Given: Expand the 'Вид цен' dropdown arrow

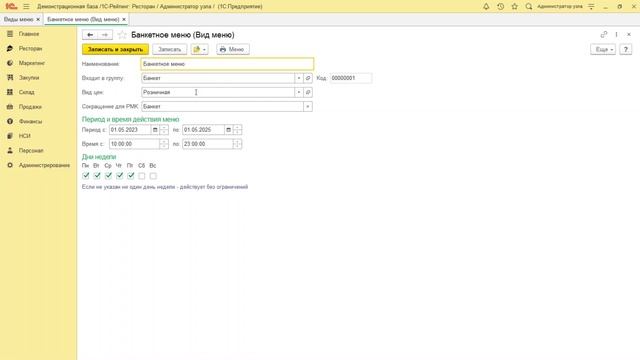Looking at the screenshot, I should 299,92.
